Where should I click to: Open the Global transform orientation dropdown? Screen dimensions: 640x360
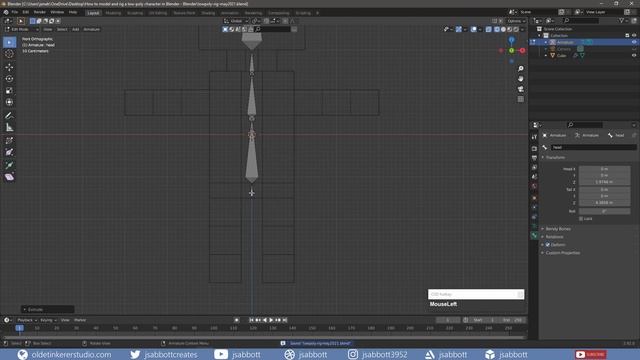point(236,21)
